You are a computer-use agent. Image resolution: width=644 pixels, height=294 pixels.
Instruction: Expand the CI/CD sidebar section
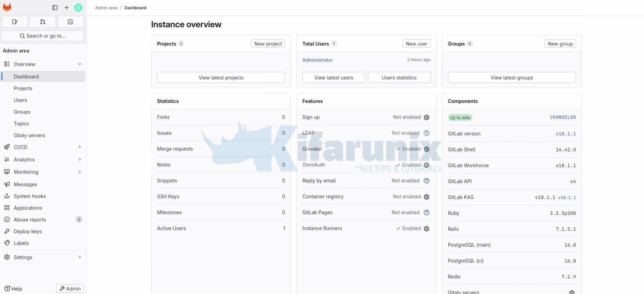(79, 147)
